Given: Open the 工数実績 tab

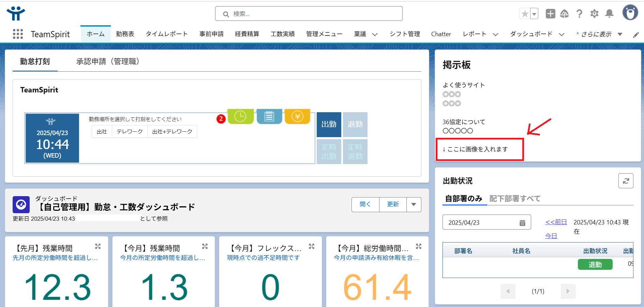Looking at the screenshot, I should (x=283, y=34).
